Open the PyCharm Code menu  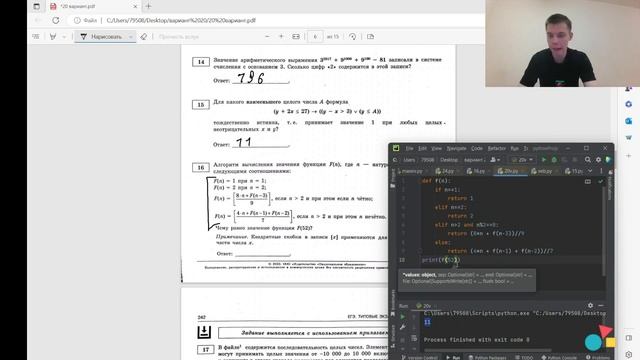477,149
